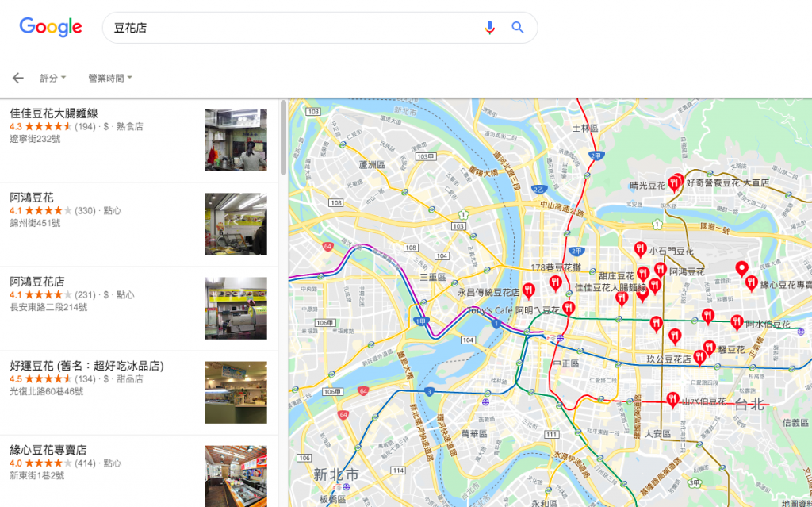
Task: Click the photo thumbnail for 好運豆花
Action: pos(236,393)
